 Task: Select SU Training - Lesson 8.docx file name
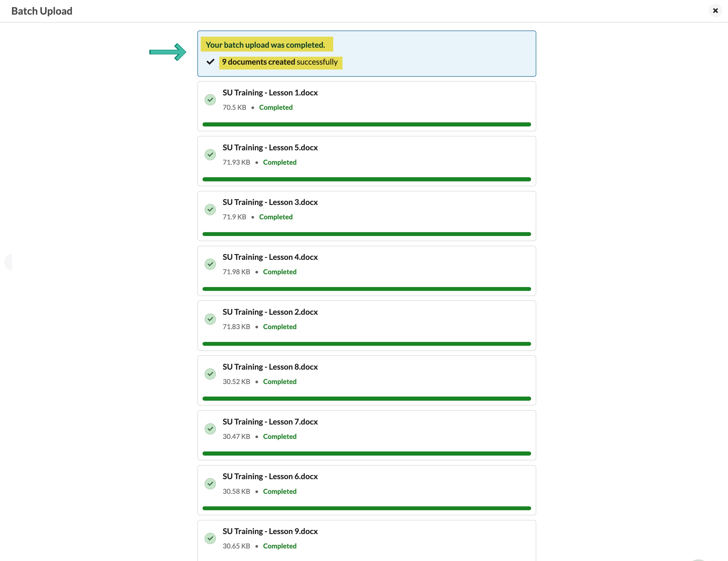[x=270, y=367]
